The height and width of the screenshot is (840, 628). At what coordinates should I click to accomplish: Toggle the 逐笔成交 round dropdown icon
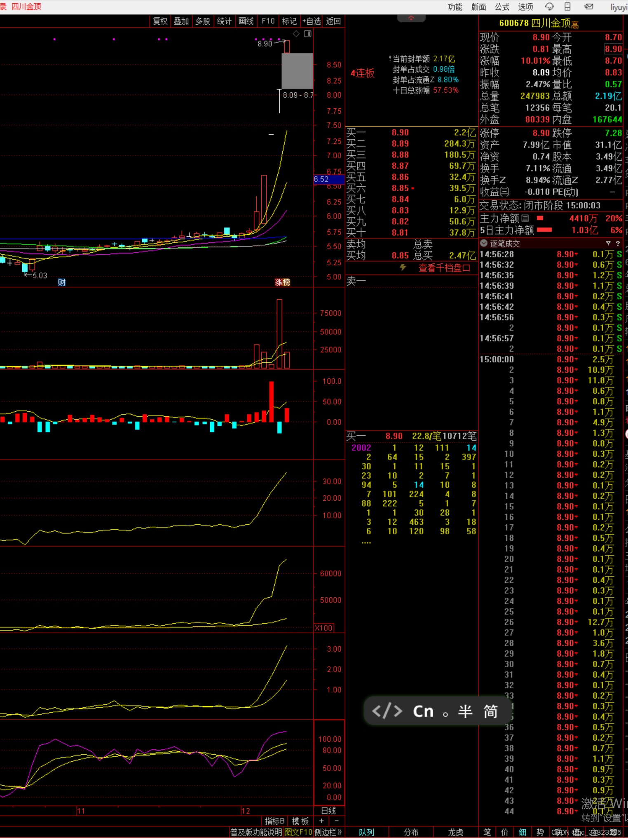[484, 243]
